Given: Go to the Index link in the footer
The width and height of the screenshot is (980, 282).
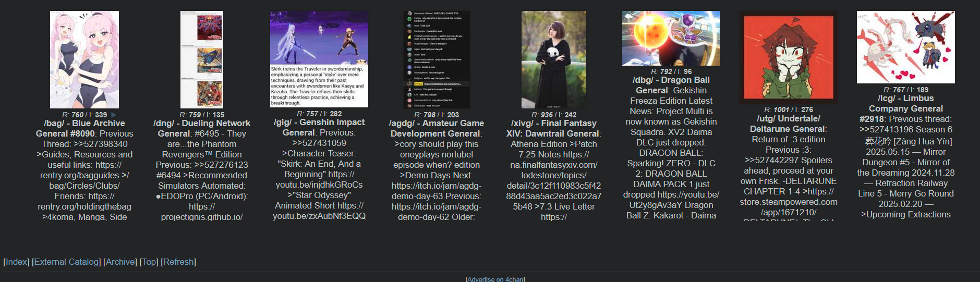Looking at the screenshot, I should point(17,262).
